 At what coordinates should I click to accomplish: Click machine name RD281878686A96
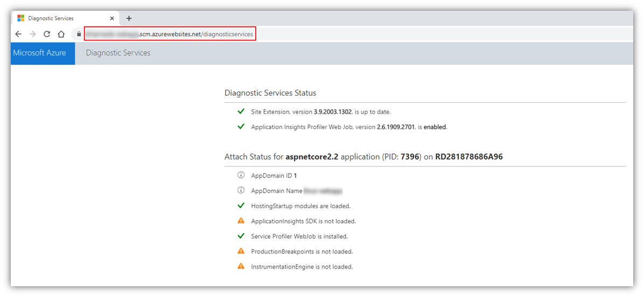tap(470, 157)
